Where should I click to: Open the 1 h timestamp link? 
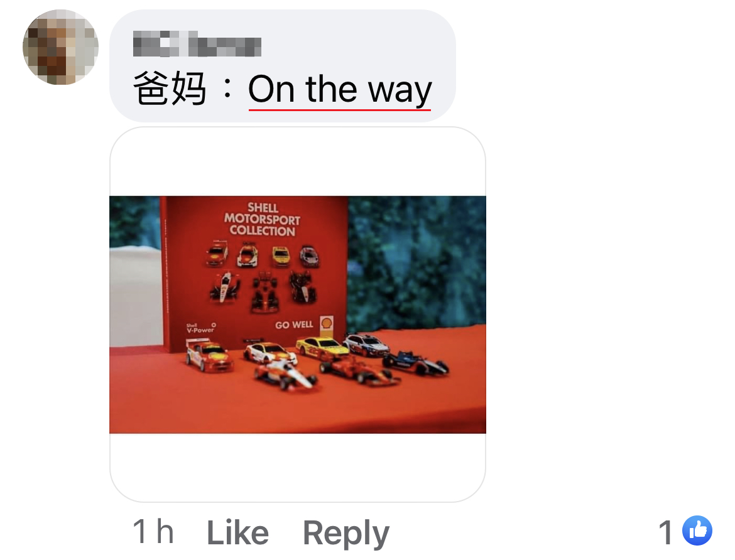coord(153,531)
